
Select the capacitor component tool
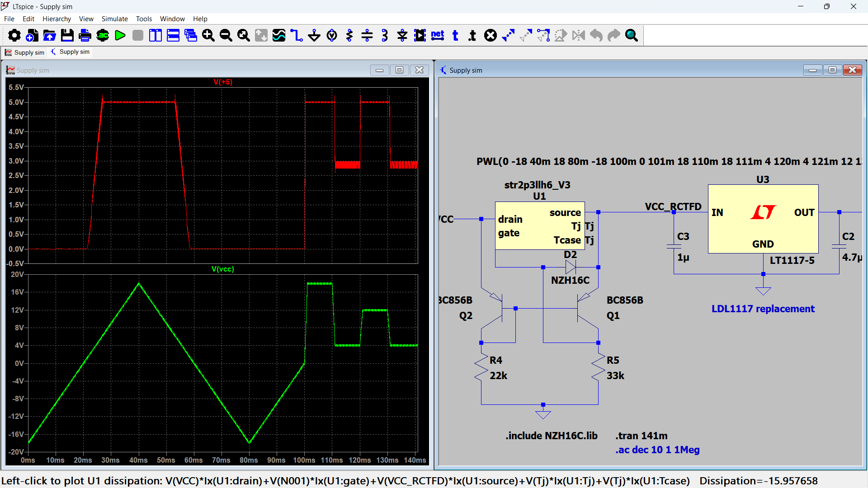click(x=367, y=35)
